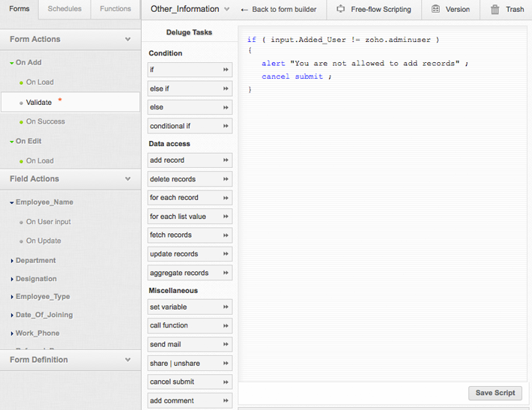Screen dimensions: 532x410
Task: Click the back arrow to form builder
Action: (x=244, y=10)
